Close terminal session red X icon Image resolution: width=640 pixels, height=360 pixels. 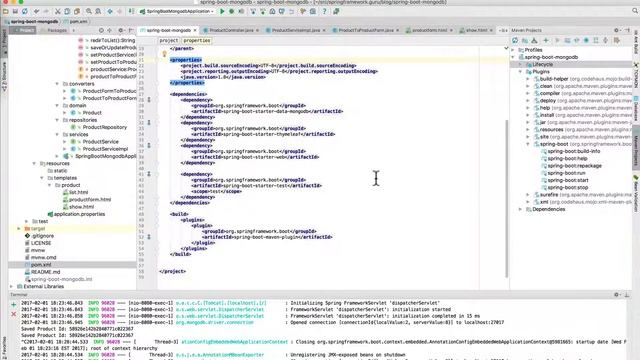pos(13,314)
